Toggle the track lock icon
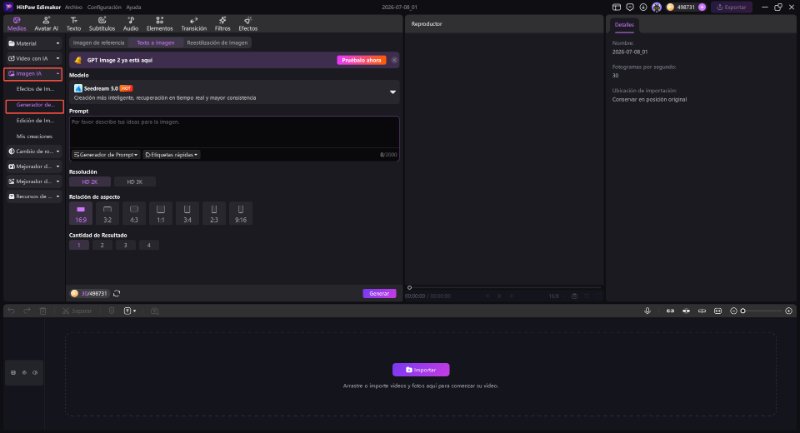 (x=13, y=373)
